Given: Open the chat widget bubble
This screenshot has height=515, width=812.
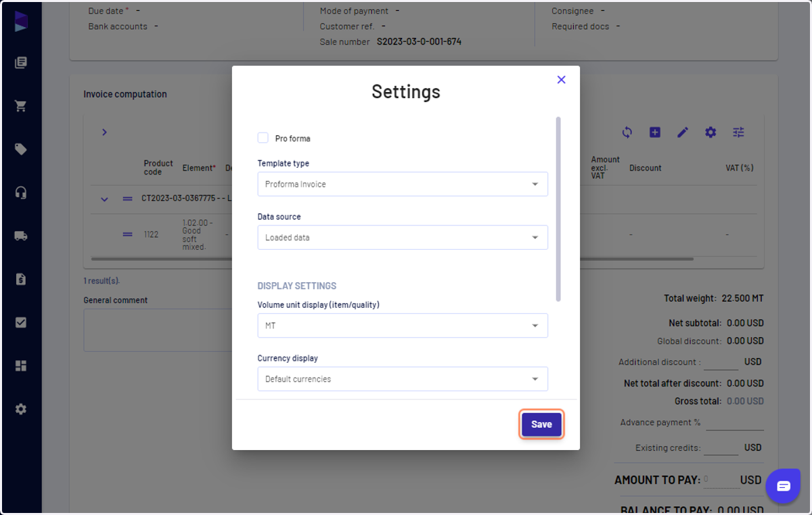Looking at the screenshot, I should point(783,485).
